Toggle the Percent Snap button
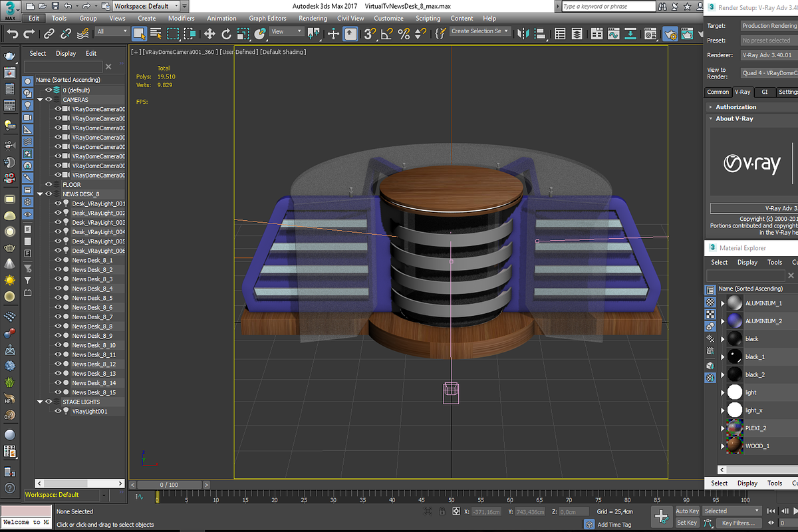This screenshot has width=798, height=532. click(404, 33)
